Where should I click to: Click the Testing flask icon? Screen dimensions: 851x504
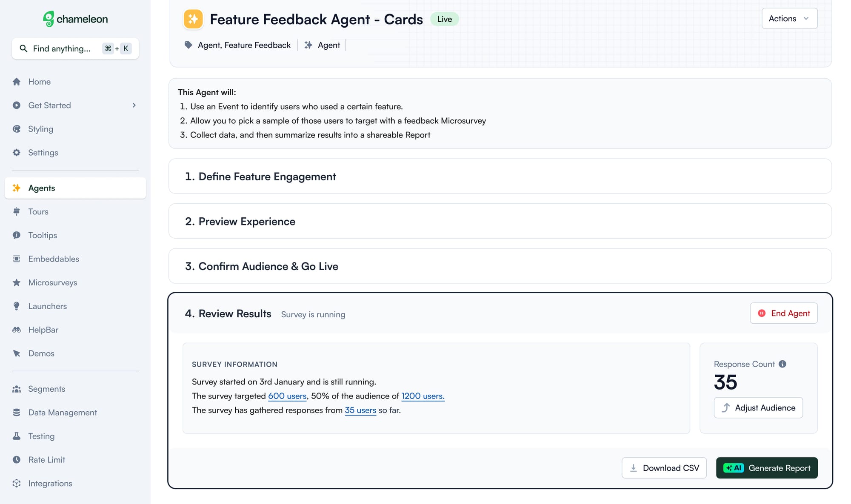(x=17, y=436)
